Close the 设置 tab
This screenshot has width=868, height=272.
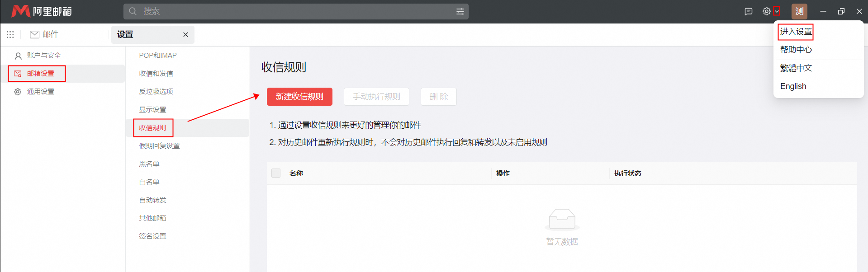(x=185, y=35)
